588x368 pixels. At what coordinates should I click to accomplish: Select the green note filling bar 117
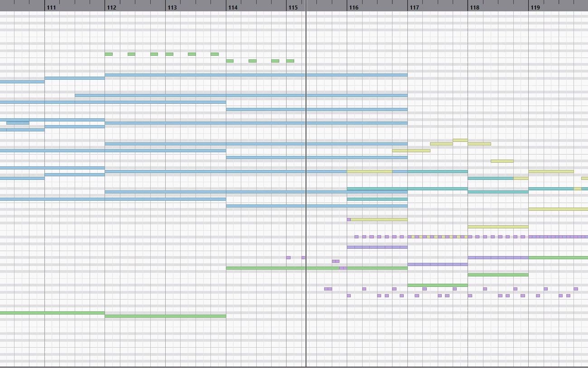(437, 285)
